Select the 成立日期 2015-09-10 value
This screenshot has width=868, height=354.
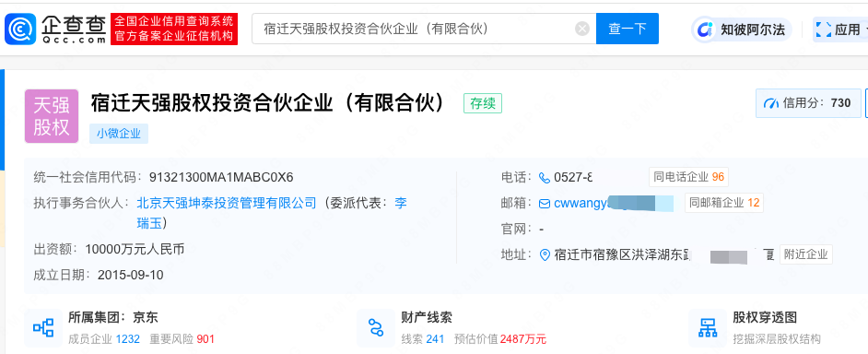(131, 275)
